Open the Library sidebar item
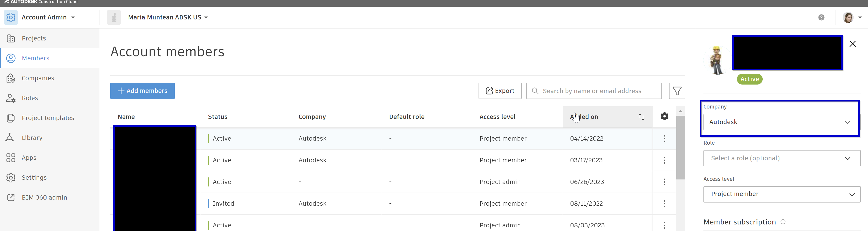Screen dimensions: 868x231 click(32, 138)
